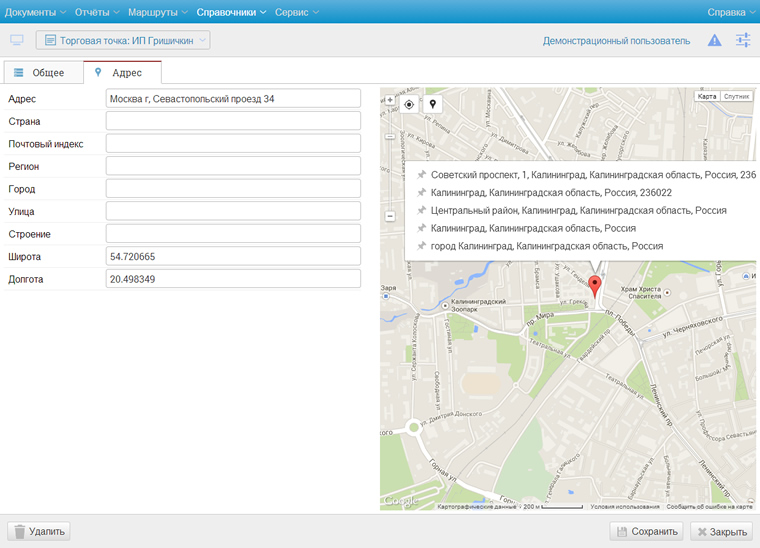Click the Закрыть button
The height and width of the screenshot is (548, 760).
pos(722,532)
